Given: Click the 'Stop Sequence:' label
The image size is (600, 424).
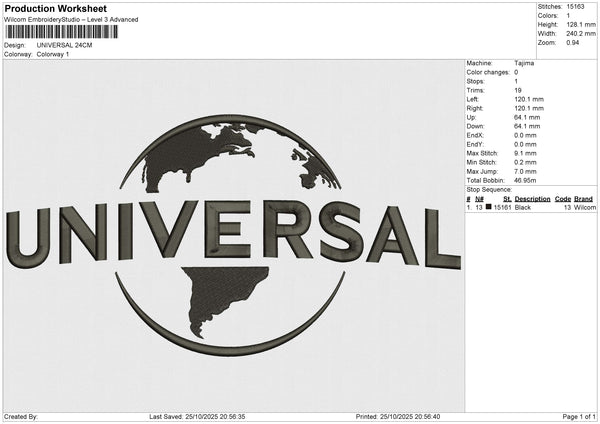Looking at the screenshot, I should (x=489, y=190).
